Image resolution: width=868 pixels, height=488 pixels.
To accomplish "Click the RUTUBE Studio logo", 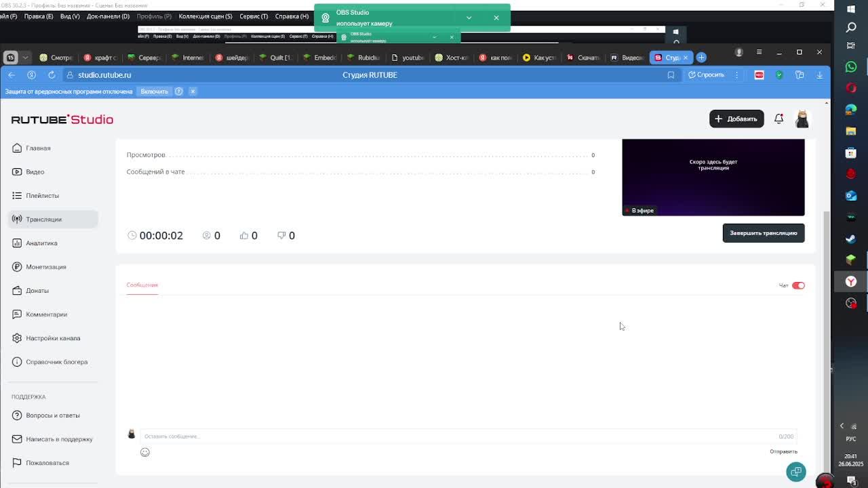I will pyautogui.click(x=62, y=119).
